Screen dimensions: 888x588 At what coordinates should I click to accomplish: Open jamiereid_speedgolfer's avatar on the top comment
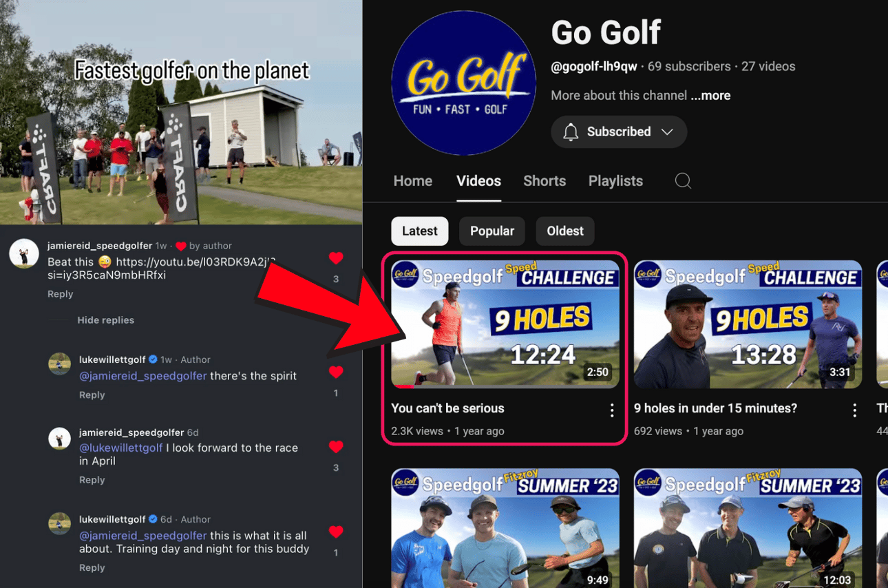point(23,254)
